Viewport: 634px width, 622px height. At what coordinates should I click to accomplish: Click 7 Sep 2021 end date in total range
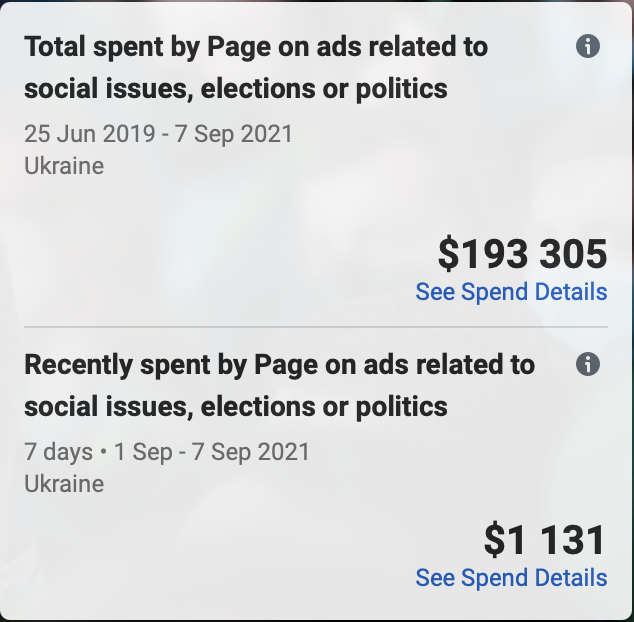click(233, 133)
